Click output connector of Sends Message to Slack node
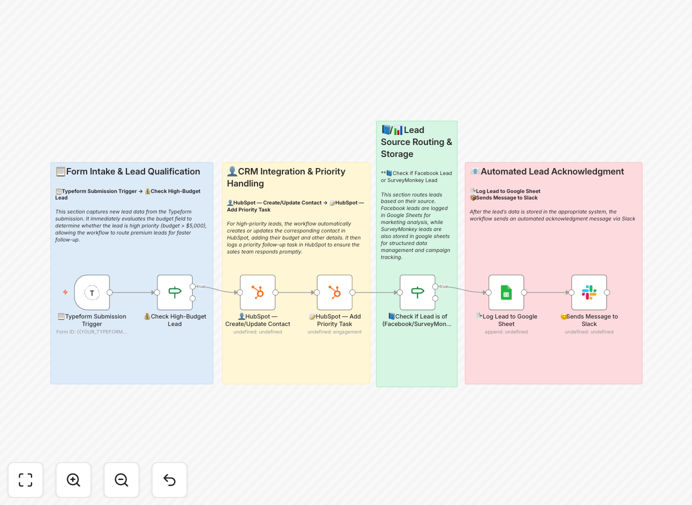This screenshot has width=692, height=505. coord(607,292)
